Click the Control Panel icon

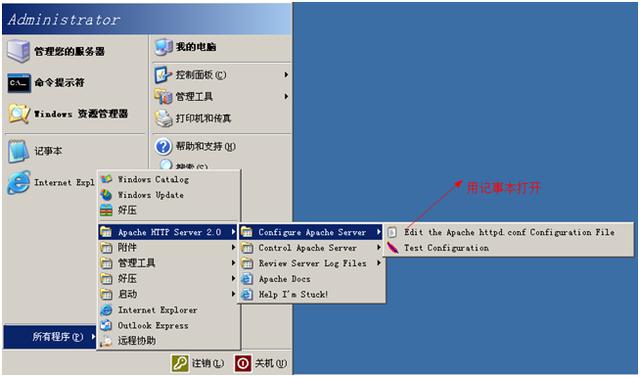pos(163,75)
